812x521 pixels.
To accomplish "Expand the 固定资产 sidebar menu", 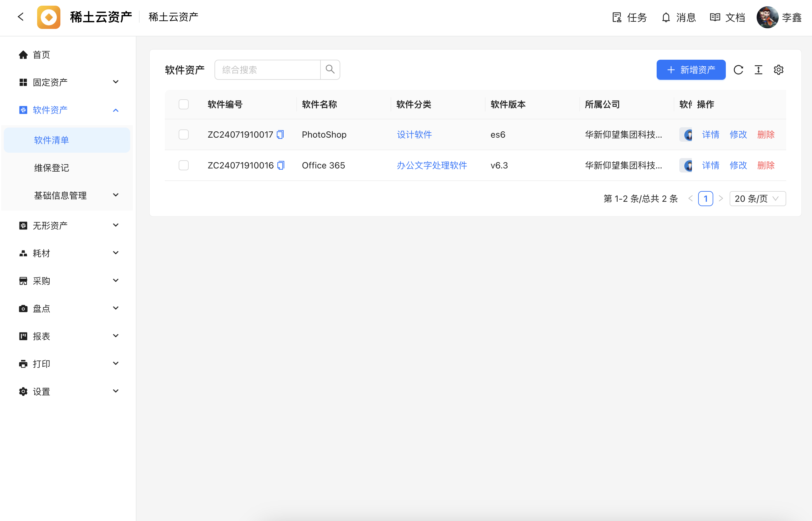I will click(68, 82).
